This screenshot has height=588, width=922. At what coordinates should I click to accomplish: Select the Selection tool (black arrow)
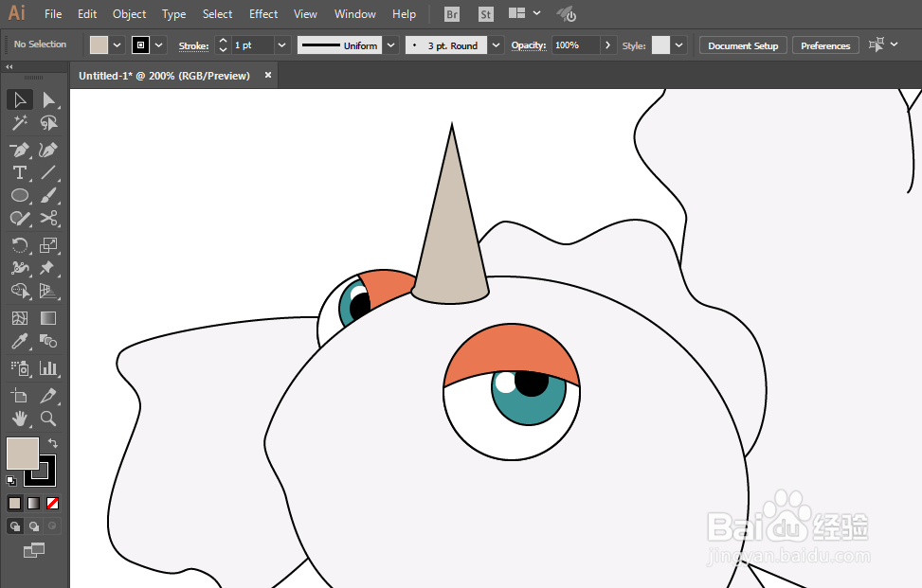tap(19, 99)
